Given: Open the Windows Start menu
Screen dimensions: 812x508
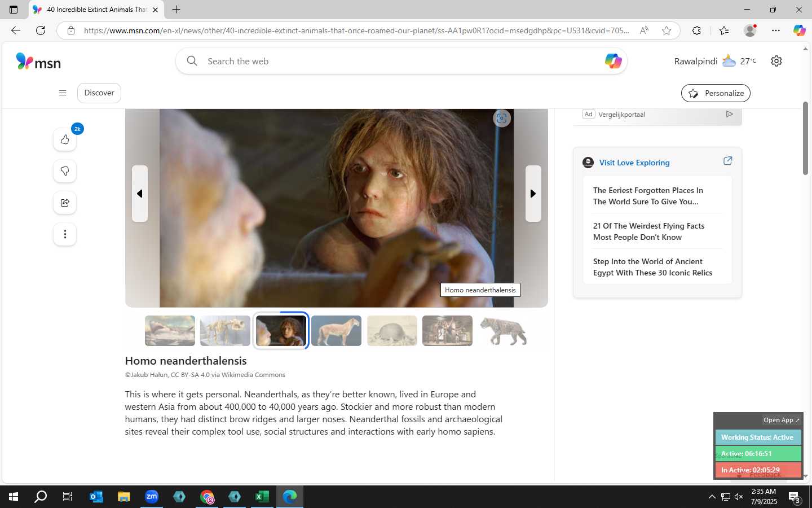Looking at the screenshot, I should point(14,497).
